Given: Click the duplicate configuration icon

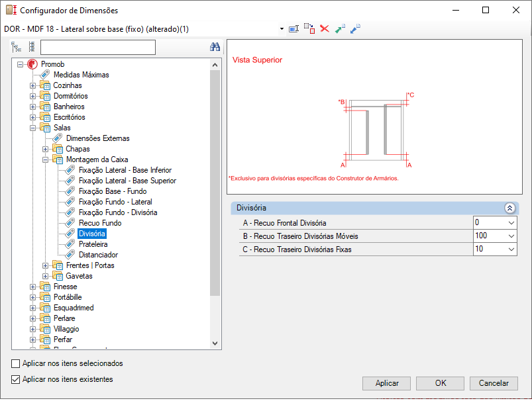Looking at the screenshot, I should tap(309, 29).
